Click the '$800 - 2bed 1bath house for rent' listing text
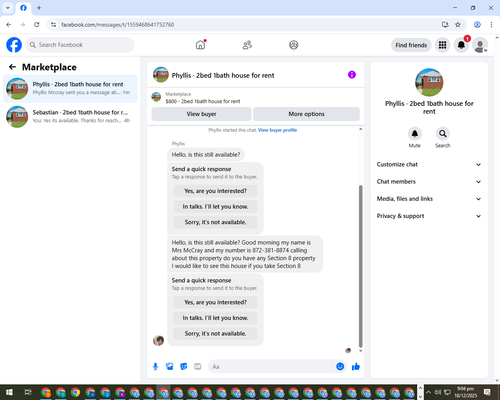This screenshot has height=400, width=500. click(203, 101)
